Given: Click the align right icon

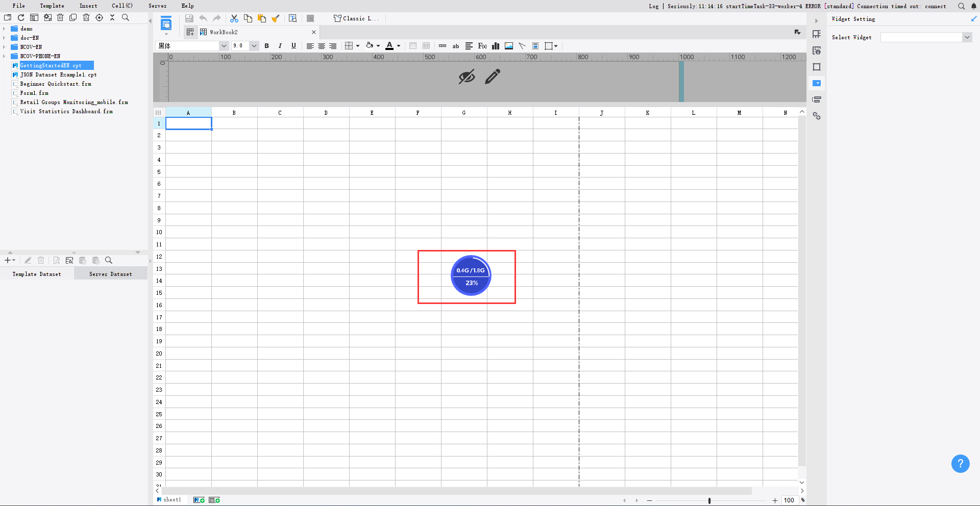Looking at the screenshot, I should pyautogui.click(x=333, y=46).
